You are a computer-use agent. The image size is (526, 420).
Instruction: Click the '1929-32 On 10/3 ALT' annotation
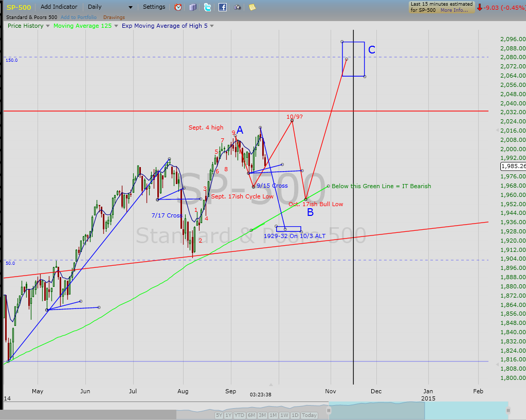pos(295,236)
